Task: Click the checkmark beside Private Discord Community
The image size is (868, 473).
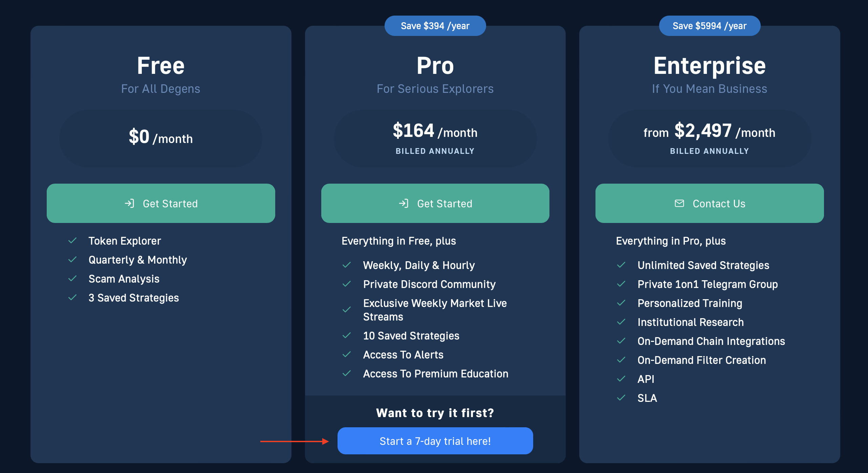Action: (347, 284)
